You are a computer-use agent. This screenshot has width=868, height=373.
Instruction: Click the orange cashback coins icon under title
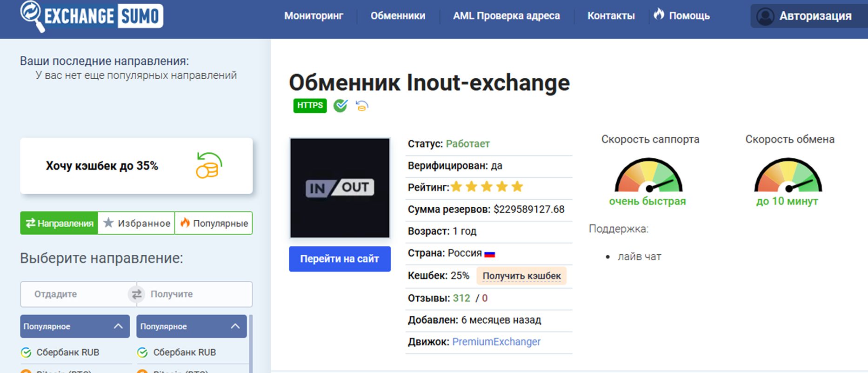click(x=362, y=106)
